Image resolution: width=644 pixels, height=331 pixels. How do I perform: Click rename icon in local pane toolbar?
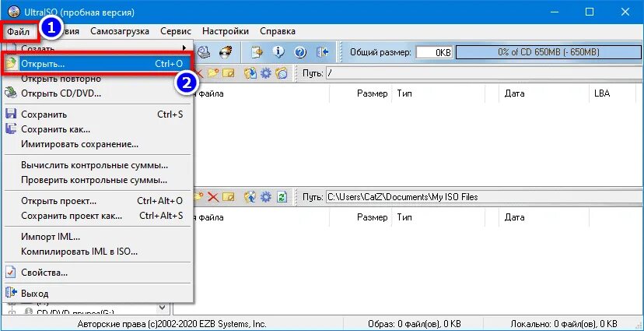(x=228, y=197)
